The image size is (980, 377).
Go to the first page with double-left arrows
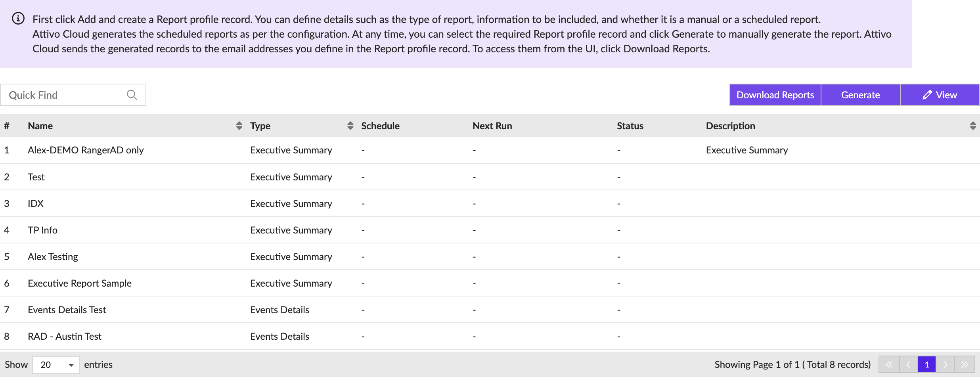pyautogui.click(x=889, y=364)
